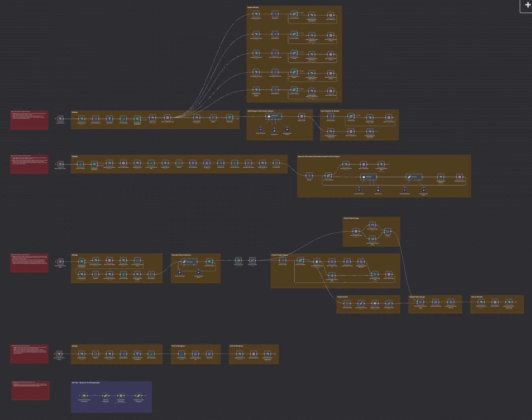Click the Research Sub-topics group header

[318, 157]
